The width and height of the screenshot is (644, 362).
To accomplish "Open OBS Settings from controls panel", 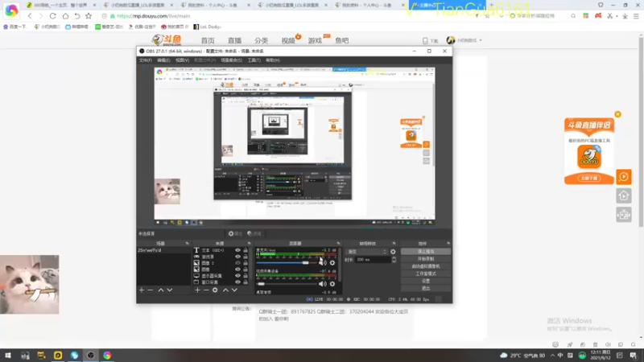I will [x=426, y=281].
